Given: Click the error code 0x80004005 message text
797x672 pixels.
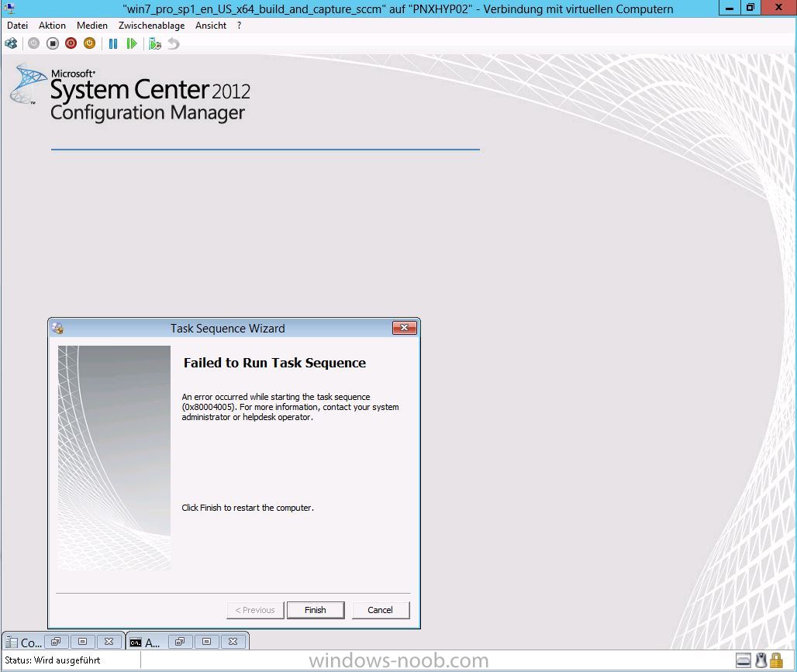Looking at the screenshot, I should (x=290, y=407).
